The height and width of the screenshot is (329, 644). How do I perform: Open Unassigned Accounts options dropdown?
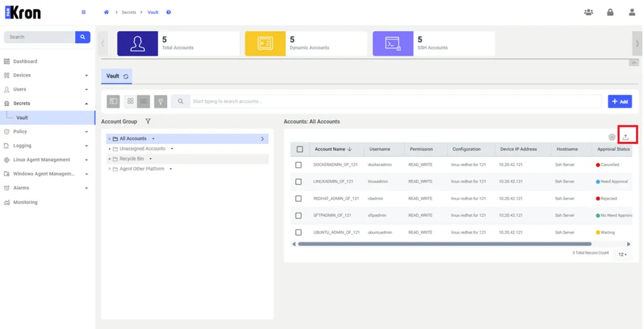[x=171, y=148]
